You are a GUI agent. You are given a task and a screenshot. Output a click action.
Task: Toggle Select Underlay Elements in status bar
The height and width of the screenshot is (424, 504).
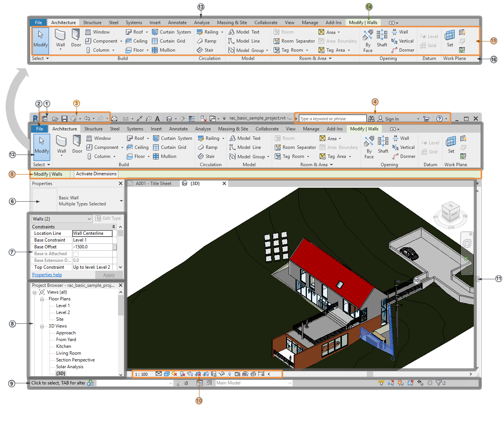391,383
